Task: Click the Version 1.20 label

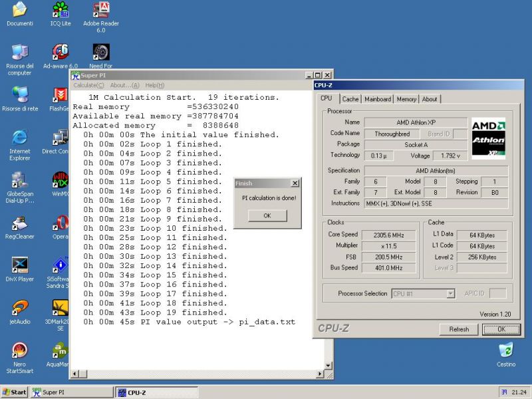Action: point(495,314)
